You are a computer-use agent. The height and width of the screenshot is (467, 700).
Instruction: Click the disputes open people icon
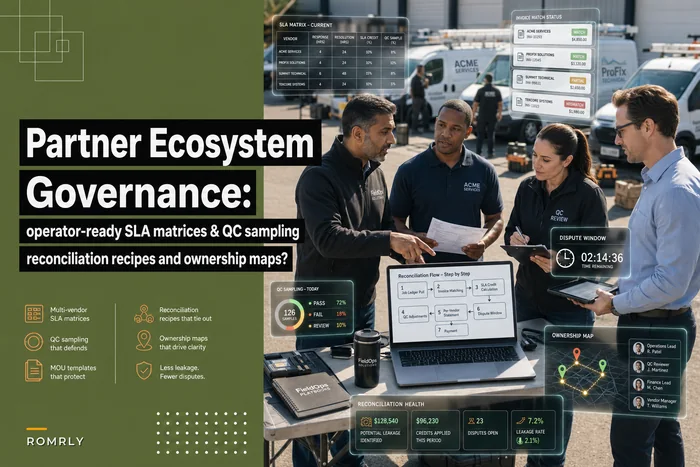[471, 421]
